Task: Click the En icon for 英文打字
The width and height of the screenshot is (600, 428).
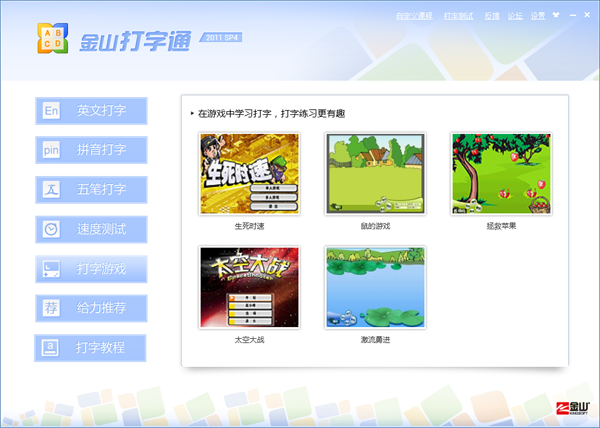Action: (52, 111)
